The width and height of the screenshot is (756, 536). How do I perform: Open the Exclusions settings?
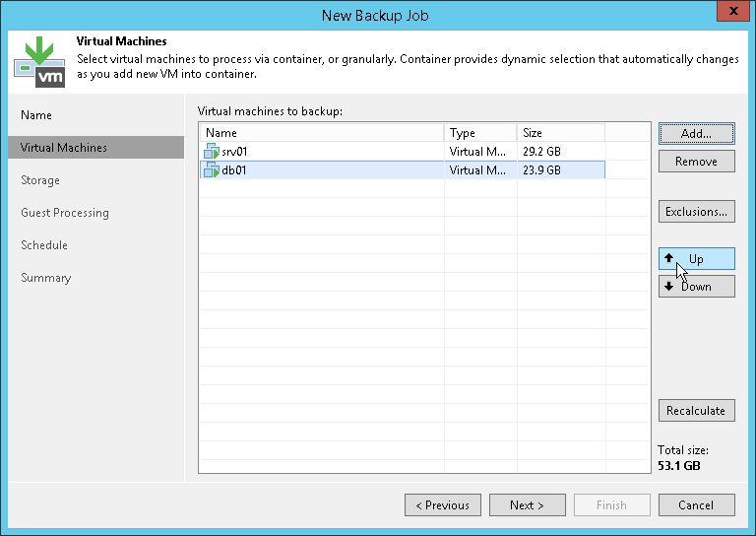[696, 211]
